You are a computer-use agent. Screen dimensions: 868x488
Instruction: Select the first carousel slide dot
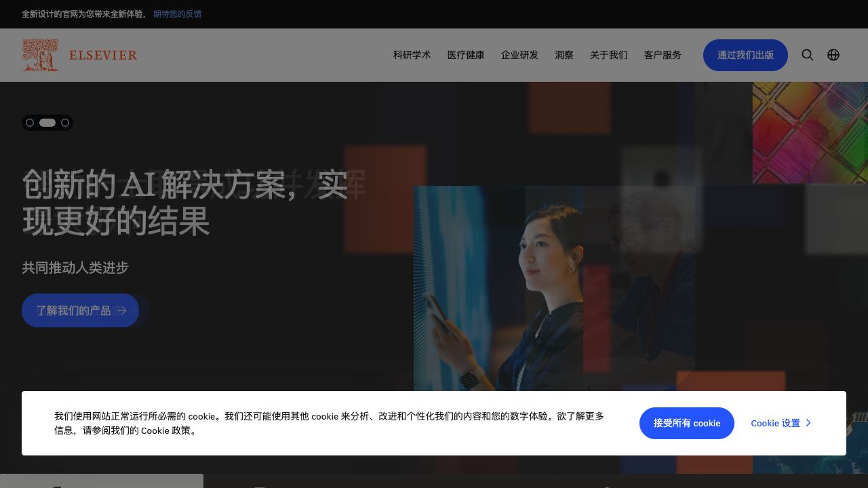coord(30,123)
